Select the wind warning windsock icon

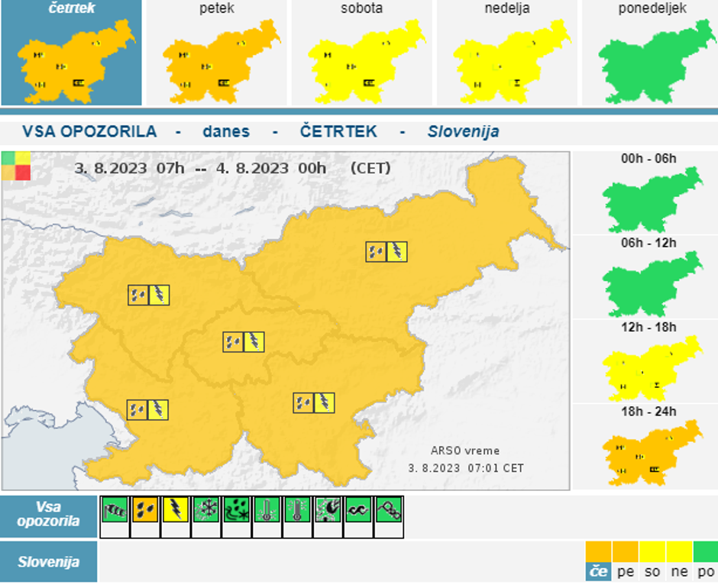coord(114,509)
